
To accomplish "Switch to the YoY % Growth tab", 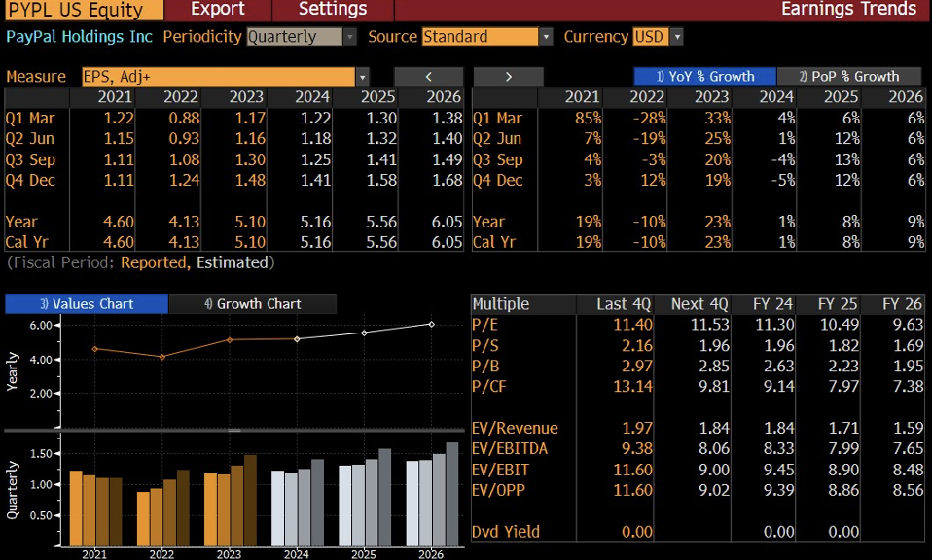I will (x=705, y=77).
